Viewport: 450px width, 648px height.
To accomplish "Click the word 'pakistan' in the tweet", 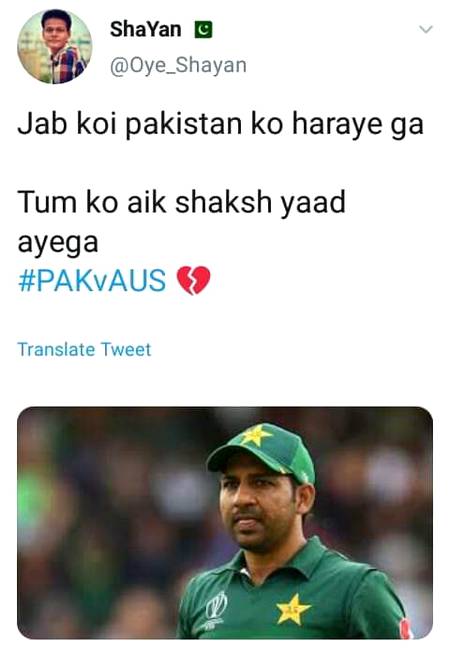I will point(183,125).
